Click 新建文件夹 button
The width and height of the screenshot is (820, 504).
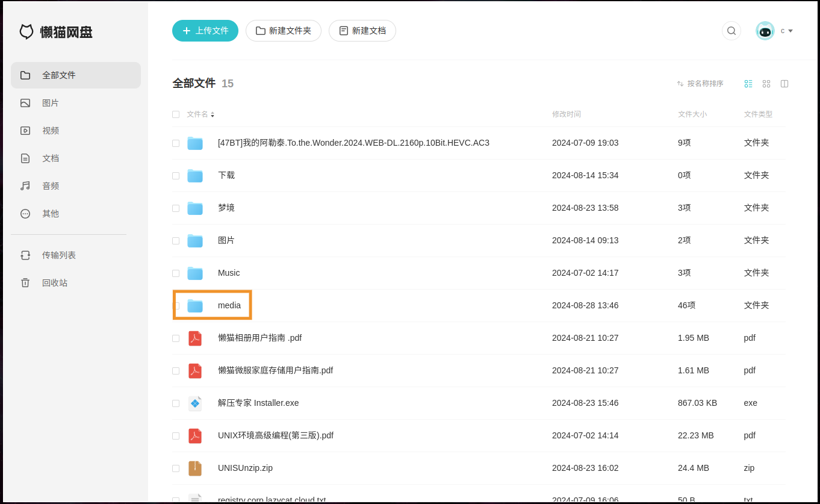(x=284, y=31)
